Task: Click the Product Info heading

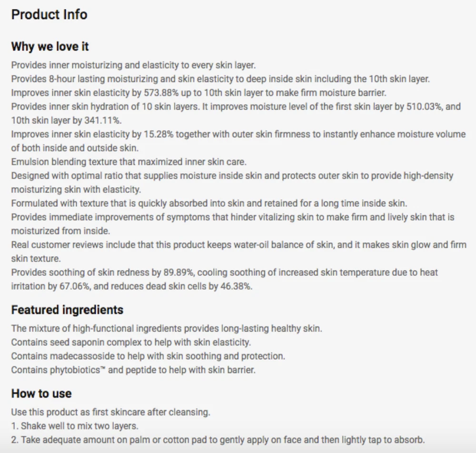Action: (x=49, y=15)
